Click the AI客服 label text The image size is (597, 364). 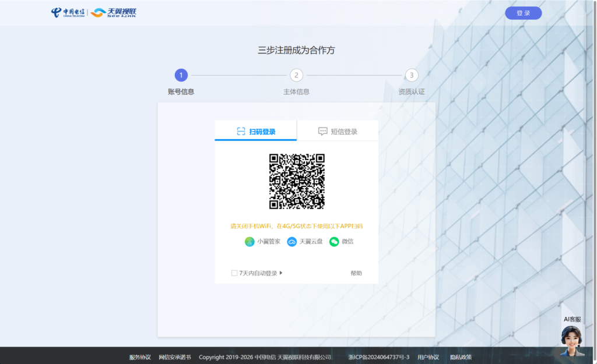[x=572, y=319]
